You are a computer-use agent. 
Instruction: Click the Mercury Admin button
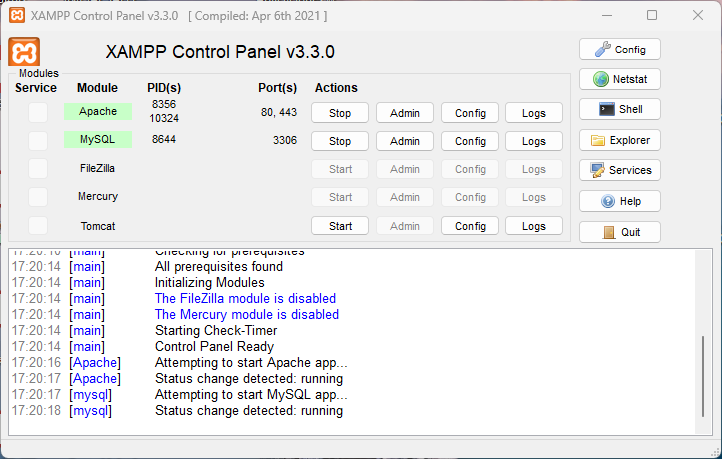[x=405, y=197]
